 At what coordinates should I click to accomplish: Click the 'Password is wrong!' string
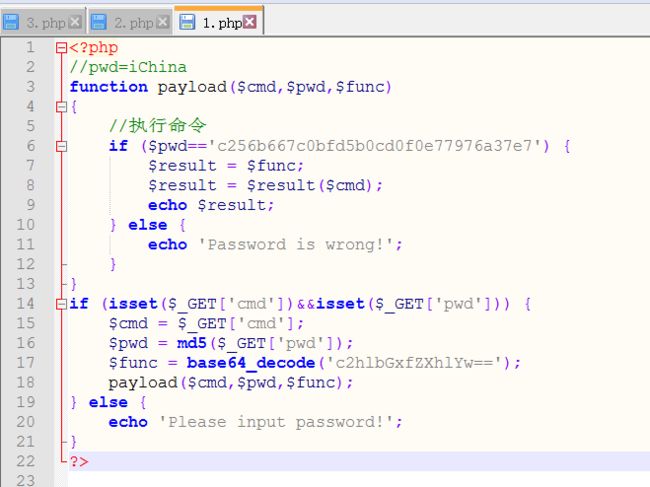coord(295,245)
